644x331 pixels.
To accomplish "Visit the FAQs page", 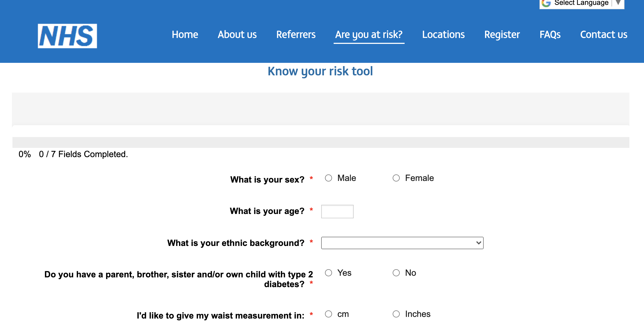I will [550, 34].
